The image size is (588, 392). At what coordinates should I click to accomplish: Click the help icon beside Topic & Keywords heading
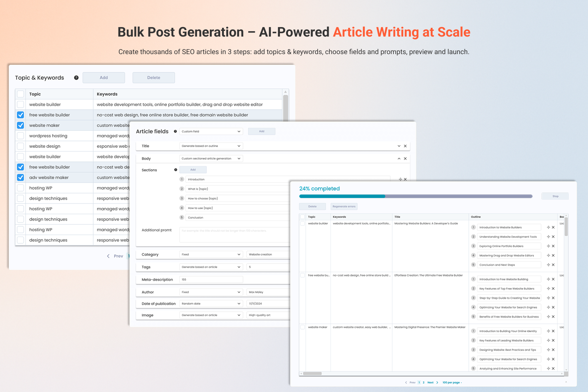click(x=76, y=77)
